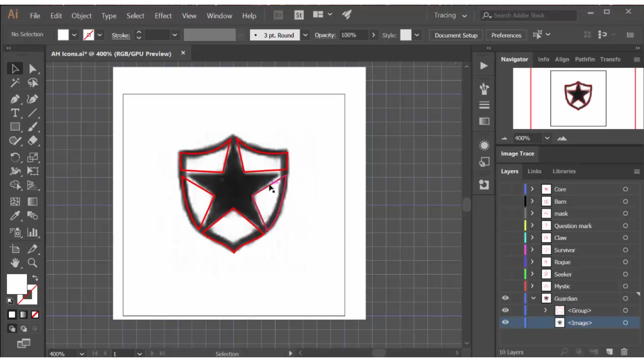Open the stroke weight dropdown
644x362 pixels.
[x=175, y=35]
